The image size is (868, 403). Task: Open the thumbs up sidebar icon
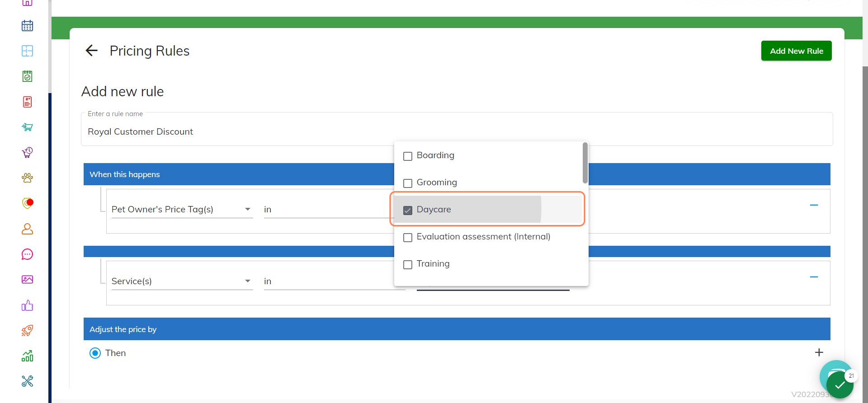pyautogui.click(x=27, y=305)
